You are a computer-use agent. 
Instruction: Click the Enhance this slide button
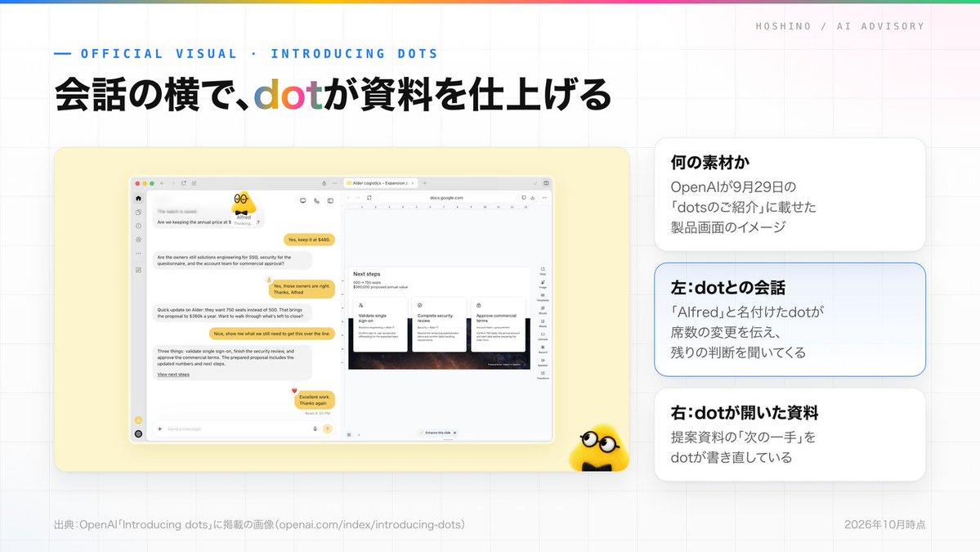point(436,433)
